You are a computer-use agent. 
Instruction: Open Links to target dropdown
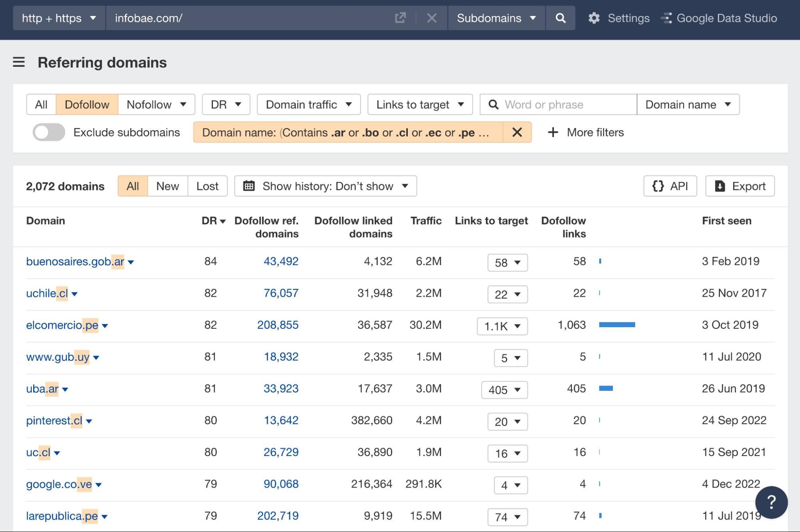tap(420, 104)
